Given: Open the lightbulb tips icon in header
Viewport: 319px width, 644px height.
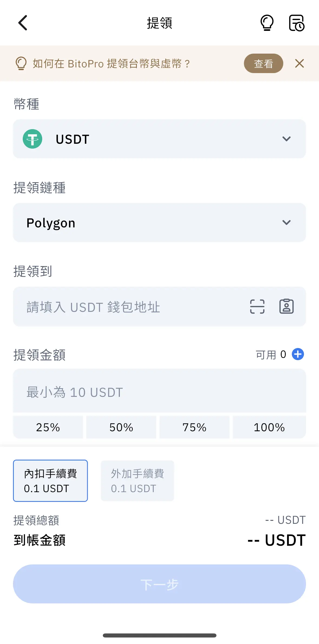Looking at the screenshot, I should pyautogui.click(x=267, y=23).
